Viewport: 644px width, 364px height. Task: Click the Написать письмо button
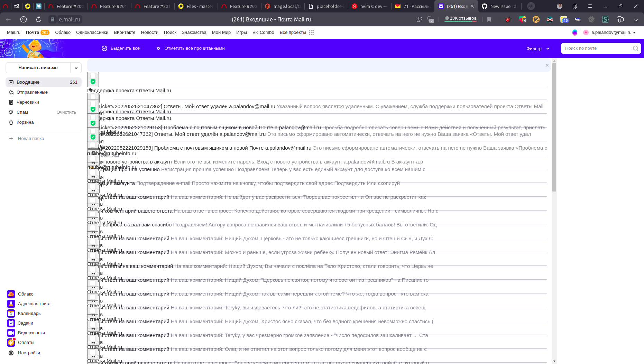pos(38,68)
